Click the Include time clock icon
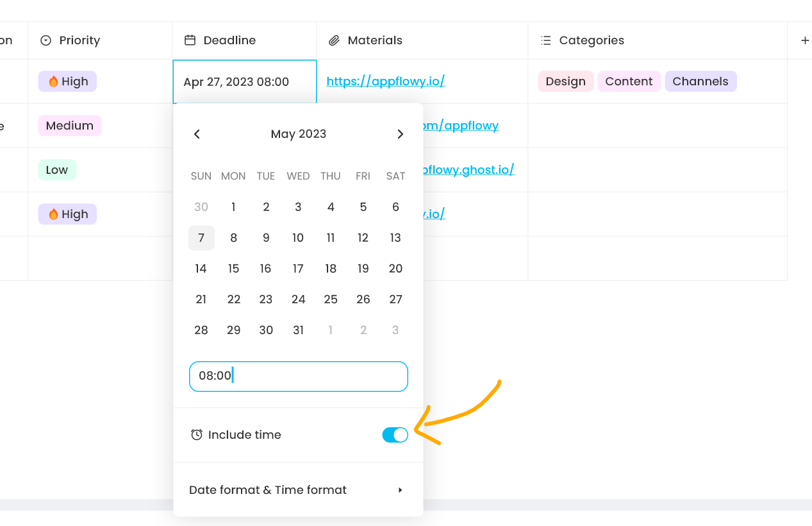The width and height of the screenshot is (812, 526). [x=197, y=435]
